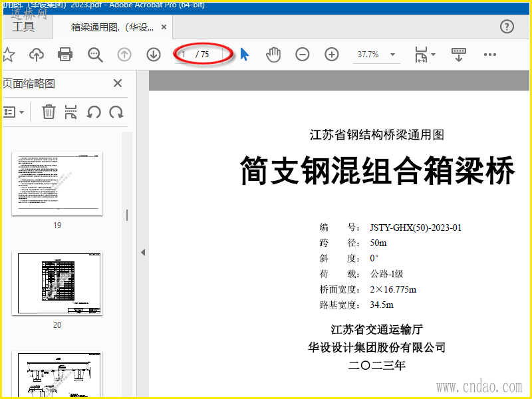Click the text 华设设计集团股份有限公司
This screenshot has height=399, width=532.
(376, 347)
